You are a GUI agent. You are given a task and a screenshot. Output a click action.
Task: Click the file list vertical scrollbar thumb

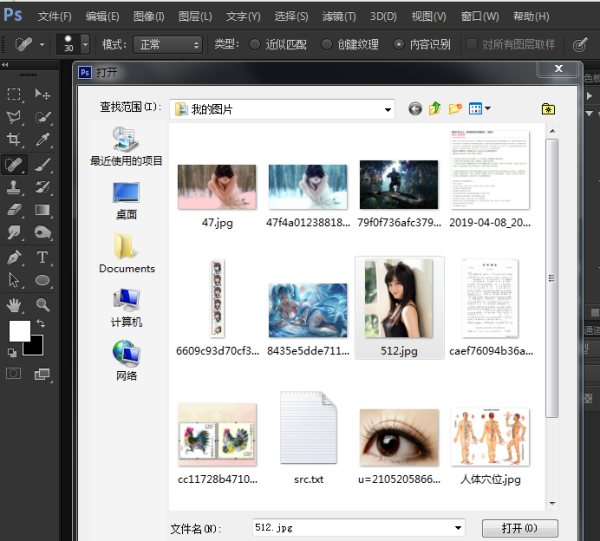pos(552,278)
